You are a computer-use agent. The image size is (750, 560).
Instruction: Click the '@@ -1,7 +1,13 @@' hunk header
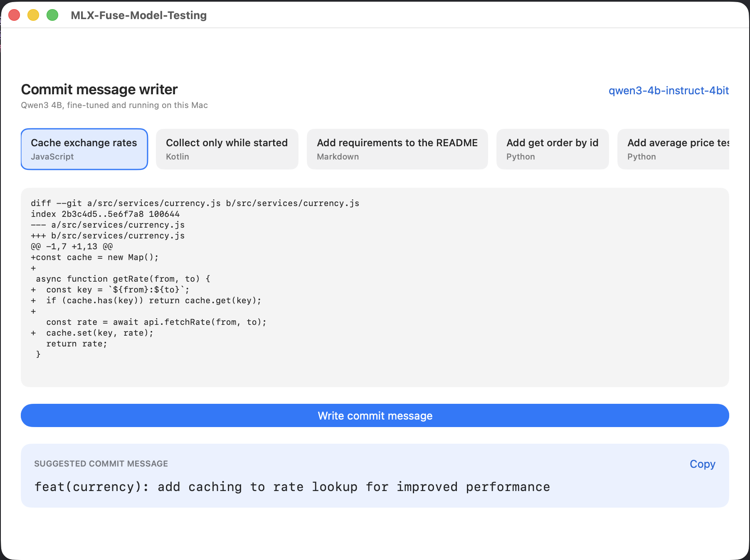[x=72, y=246]
